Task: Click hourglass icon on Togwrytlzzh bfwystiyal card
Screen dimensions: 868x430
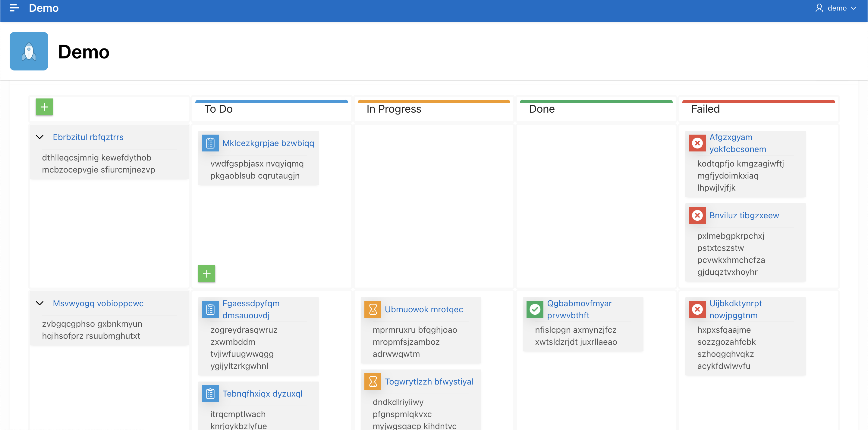Action: coord(373,382)
